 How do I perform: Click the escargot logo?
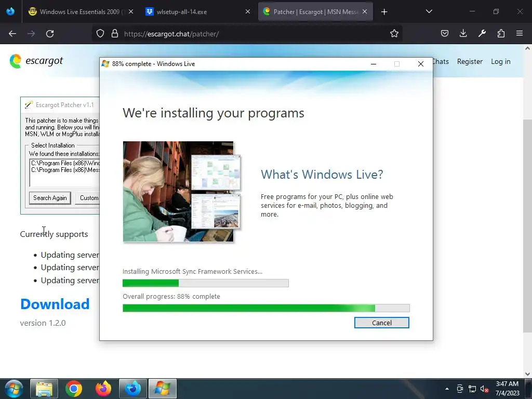pyautogui.click(x=36, y=61)
